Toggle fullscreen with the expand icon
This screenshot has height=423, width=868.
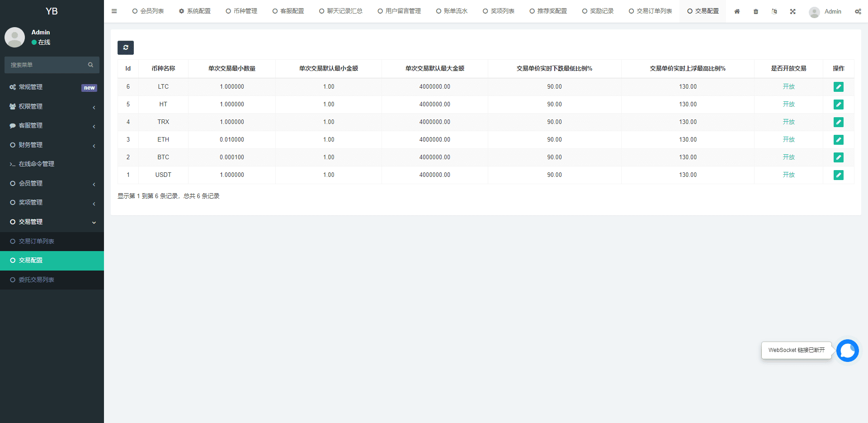[x=793, y=11]
